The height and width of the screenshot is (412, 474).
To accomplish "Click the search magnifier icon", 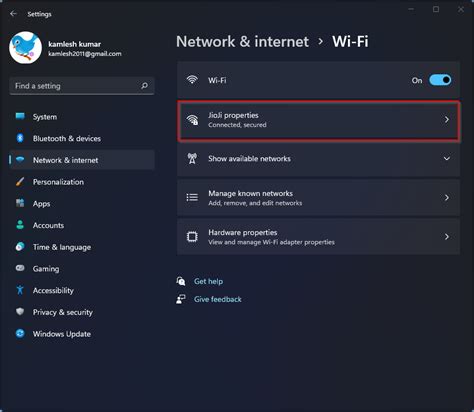I will [144, 86].
